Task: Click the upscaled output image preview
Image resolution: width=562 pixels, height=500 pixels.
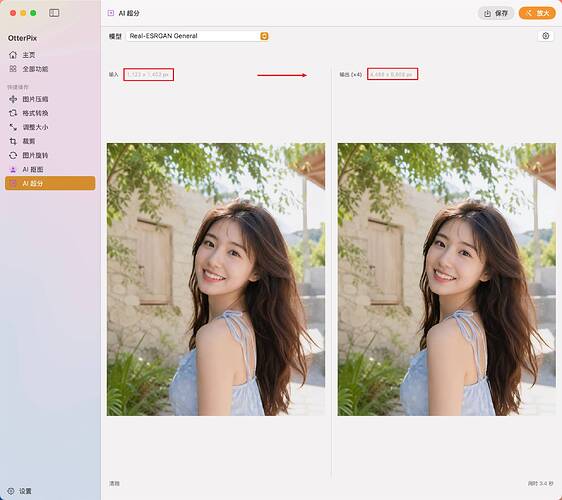Action: 447,280
